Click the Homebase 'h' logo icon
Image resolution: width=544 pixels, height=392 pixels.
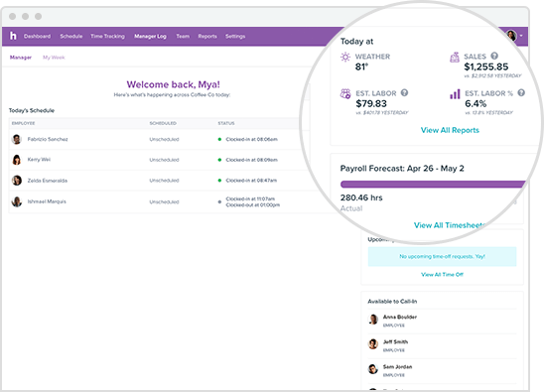pyautogui.click(x=13, y=36)
